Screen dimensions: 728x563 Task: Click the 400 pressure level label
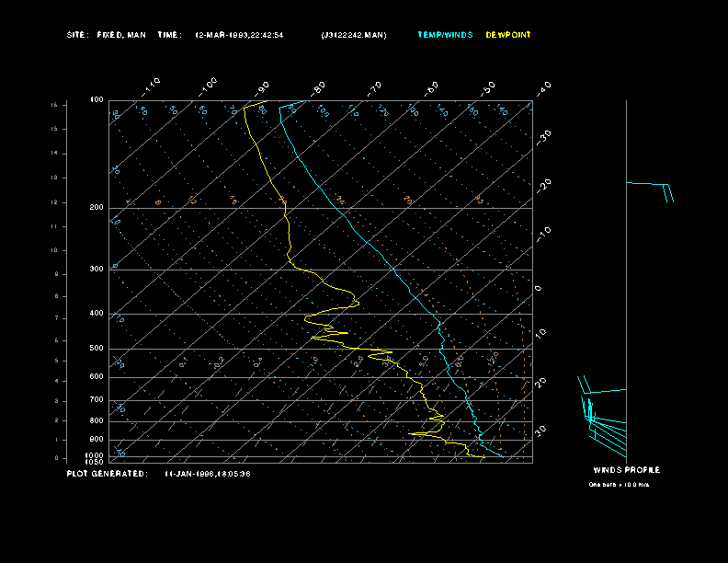97,314
